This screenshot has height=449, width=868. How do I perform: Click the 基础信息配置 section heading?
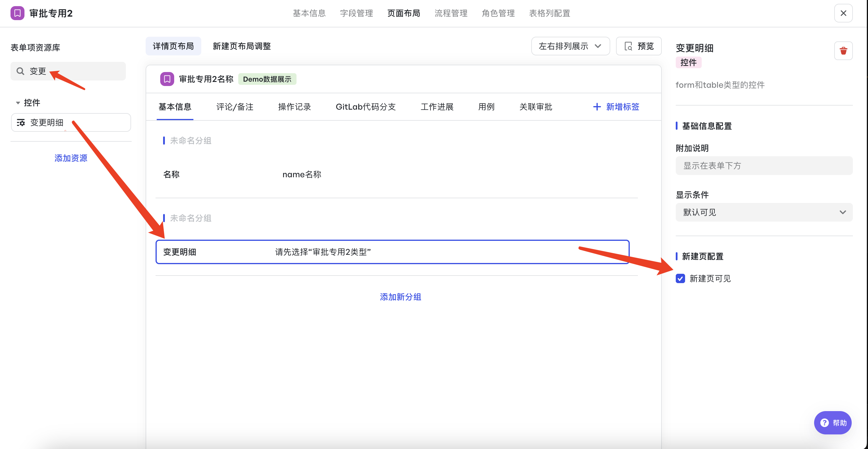[707, 126]
